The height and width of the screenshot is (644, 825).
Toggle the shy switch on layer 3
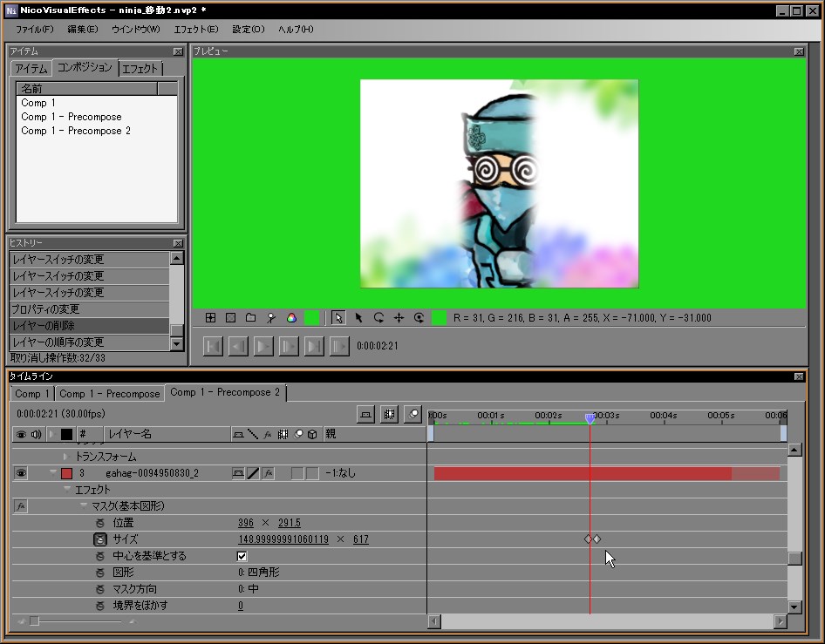coord(238,473)
